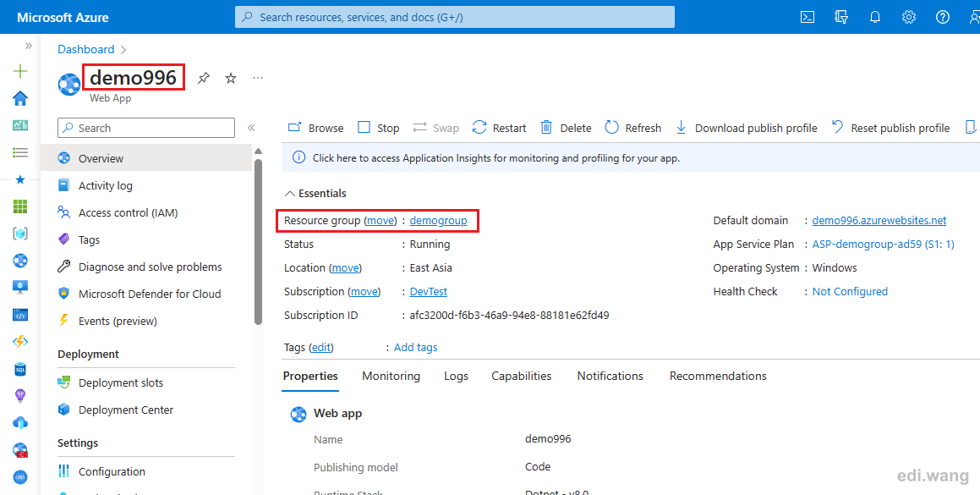Refresh the overview page
The image size is (980, 495).
(633, 128)
